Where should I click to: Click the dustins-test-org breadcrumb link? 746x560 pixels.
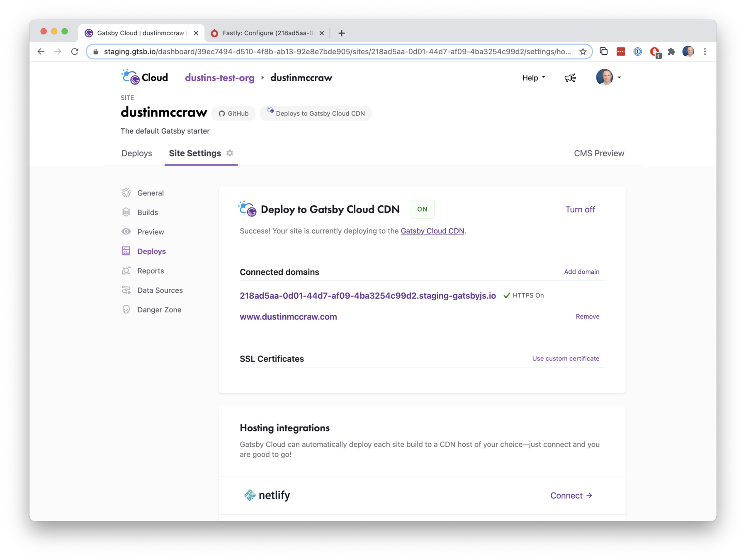tap(219, 78)
